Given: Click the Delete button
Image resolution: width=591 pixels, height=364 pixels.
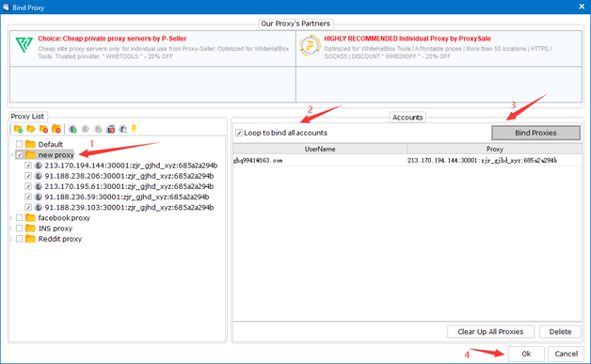Looking at the screenshot, I should pos(560,332).
